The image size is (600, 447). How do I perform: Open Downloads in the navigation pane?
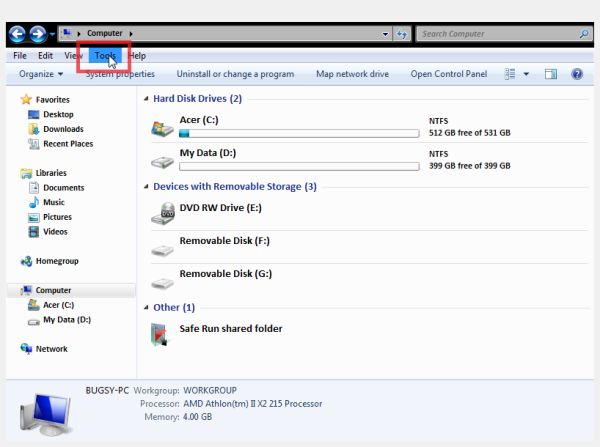63,129
